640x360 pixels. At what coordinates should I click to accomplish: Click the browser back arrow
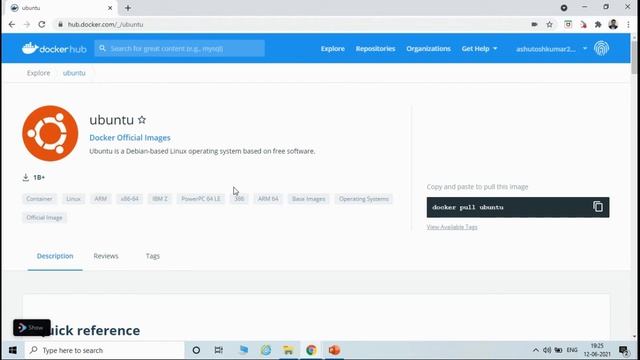click(12, 24)
